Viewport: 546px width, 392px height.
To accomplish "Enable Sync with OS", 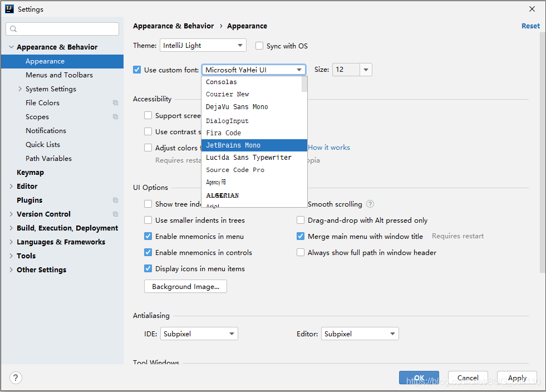I will point(259,45).
